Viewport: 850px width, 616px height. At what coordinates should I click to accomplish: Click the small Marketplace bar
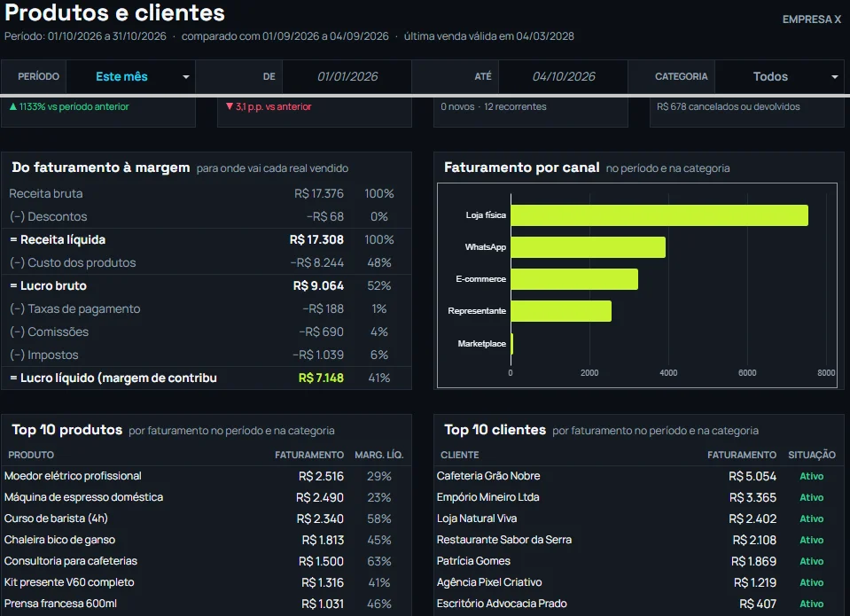pos(511,344)
